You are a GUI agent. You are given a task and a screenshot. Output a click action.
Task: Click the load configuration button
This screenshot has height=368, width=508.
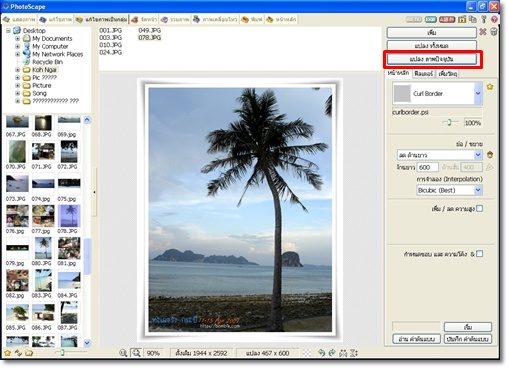417,339
